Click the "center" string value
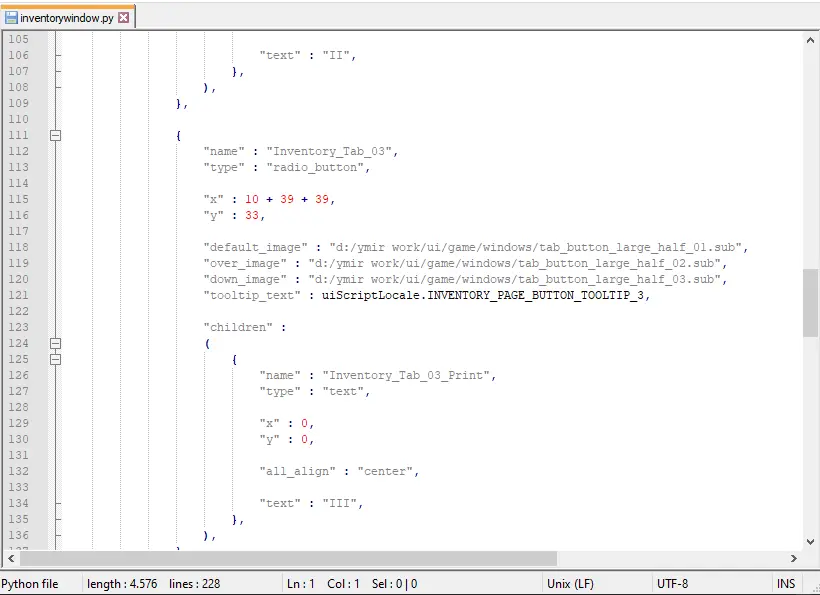 [385, 472]
